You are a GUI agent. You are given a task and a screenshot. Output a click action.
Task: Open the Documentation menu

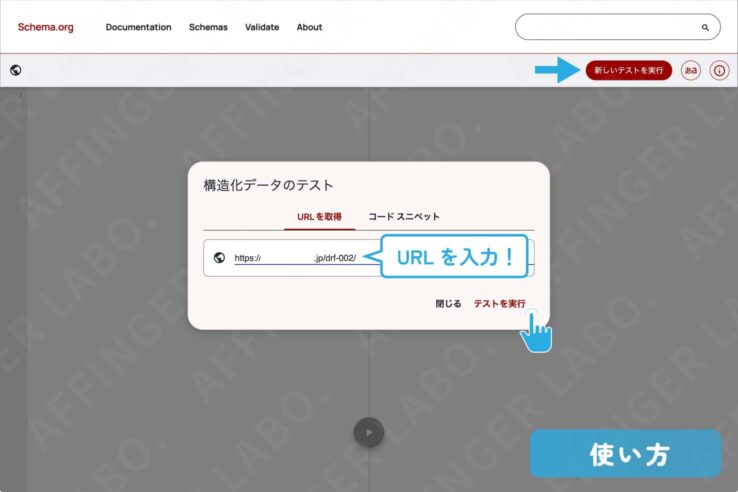(x=138, y=27)
